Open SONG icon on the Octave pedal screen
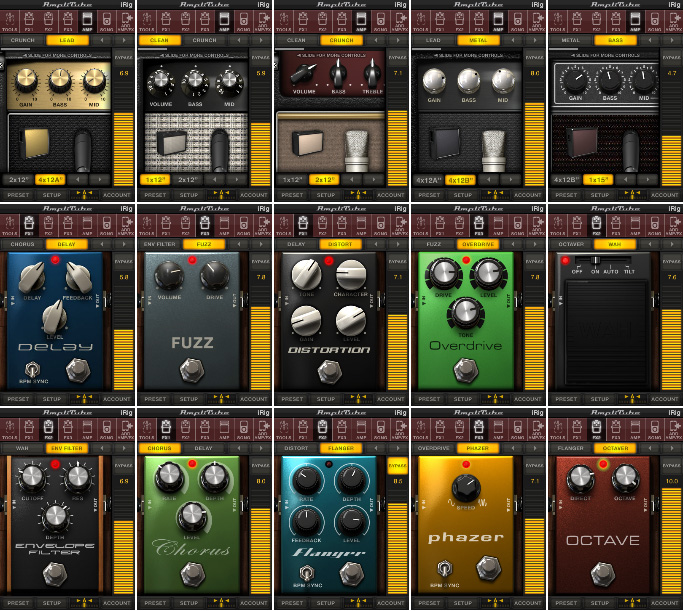Screen dimensions: 684x611 tap(654, 430)
